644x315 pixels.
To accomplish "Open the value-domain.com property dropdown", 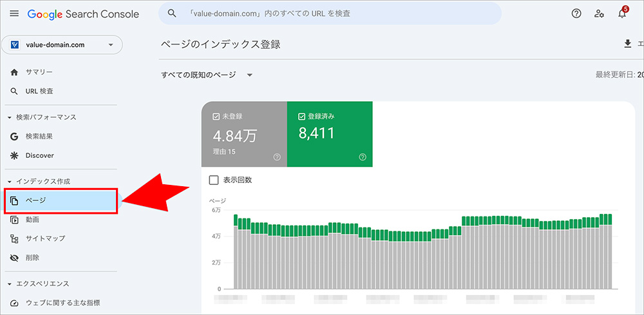I will [x=62, y=45].
